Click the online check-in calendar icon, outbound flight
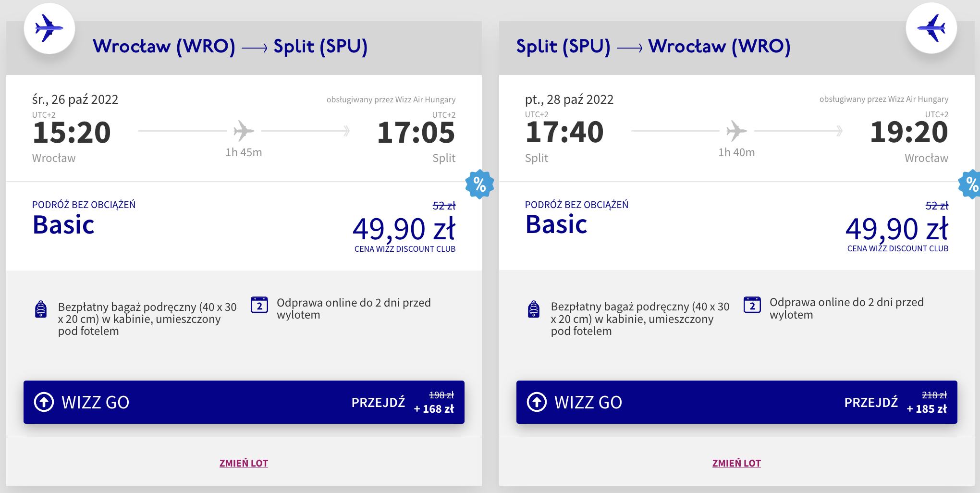Viewport: 980px width, 493px height. [259, 305]
